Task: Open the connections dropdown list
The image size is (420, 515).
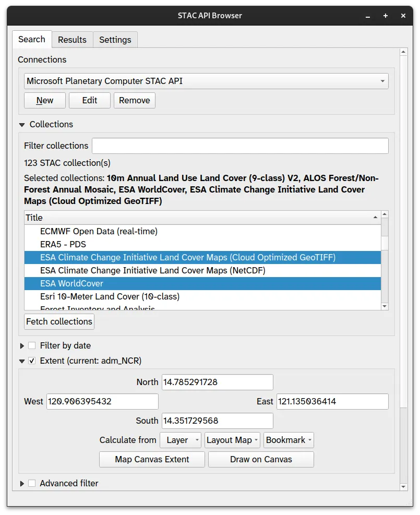Action: click(206, 81)
